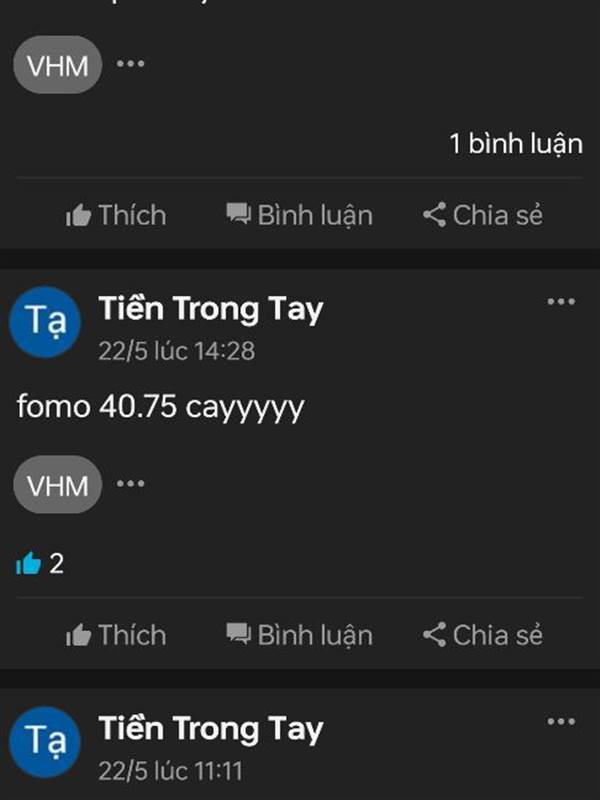Like the top post with Thích

(116, 215)
